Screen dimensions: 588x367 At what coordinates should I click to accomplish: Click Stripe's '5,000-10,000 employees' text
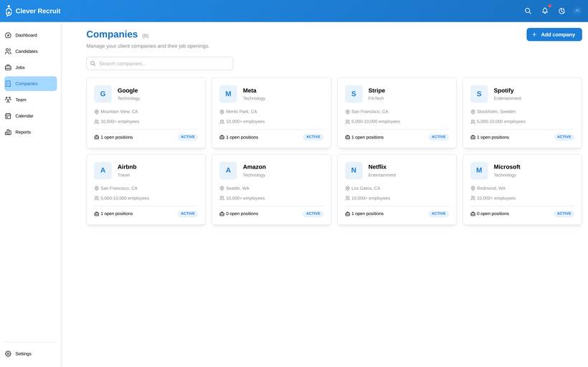pos(376,121)
